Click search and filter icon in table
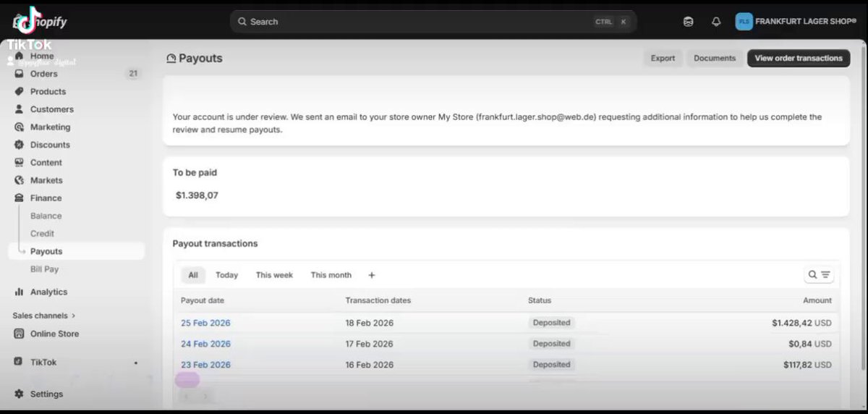The height and width of the screenshot is (414, 868). [820, 275]
